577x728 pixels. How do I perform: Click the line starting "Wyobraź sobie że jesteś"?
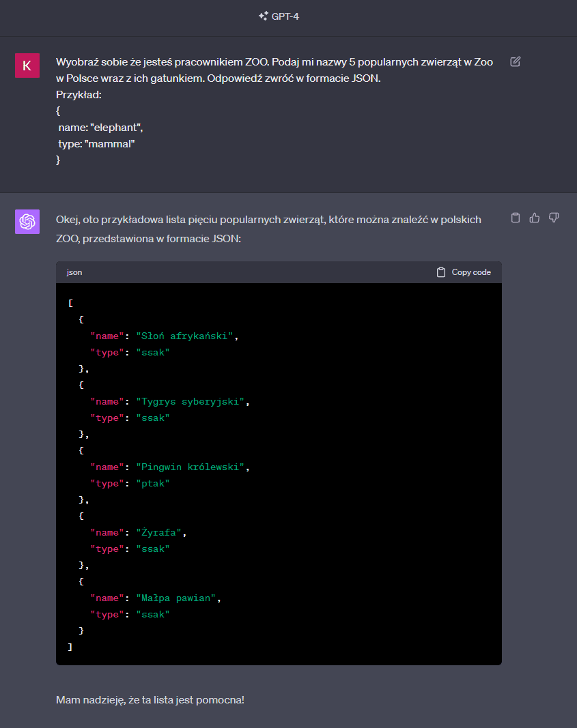[275, 62]
